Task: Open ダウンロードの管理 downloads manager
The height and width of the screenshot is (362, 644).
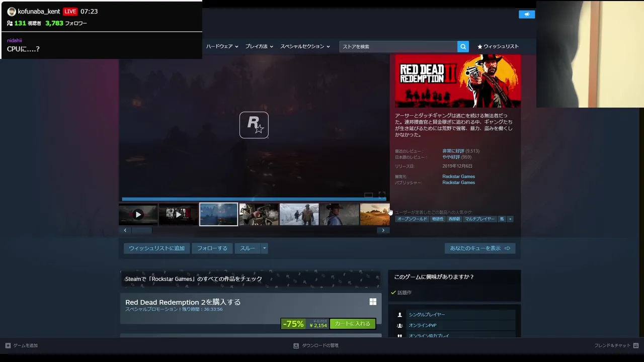Action: pos(320,345)
